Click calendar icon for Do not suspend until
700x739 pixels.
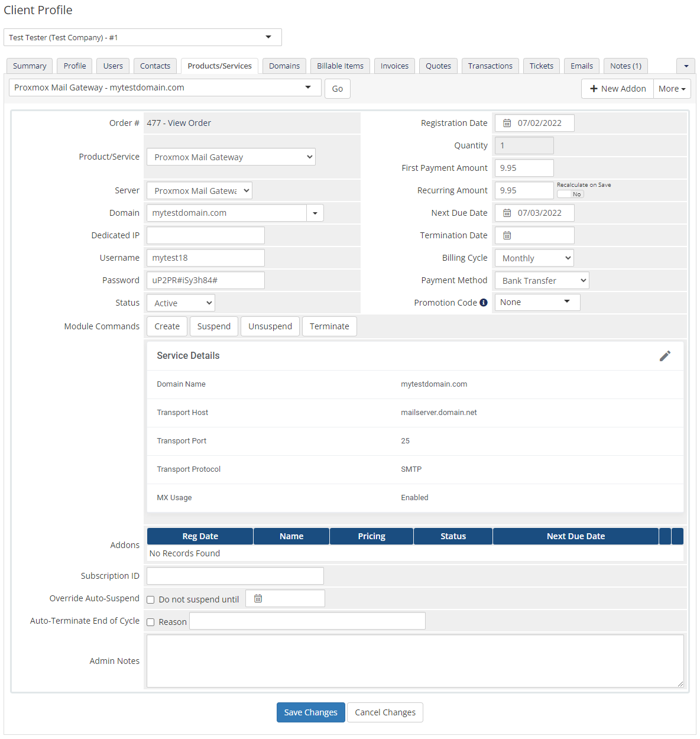[258, 598]
